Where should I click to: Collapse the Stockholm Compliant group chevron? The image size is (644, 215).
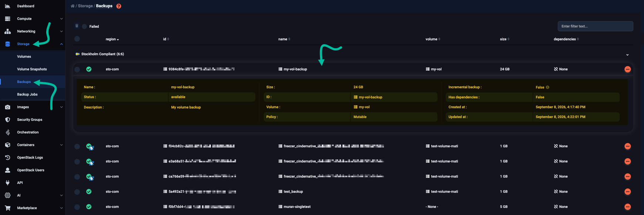pyautogui.click(x=627, y=55)
